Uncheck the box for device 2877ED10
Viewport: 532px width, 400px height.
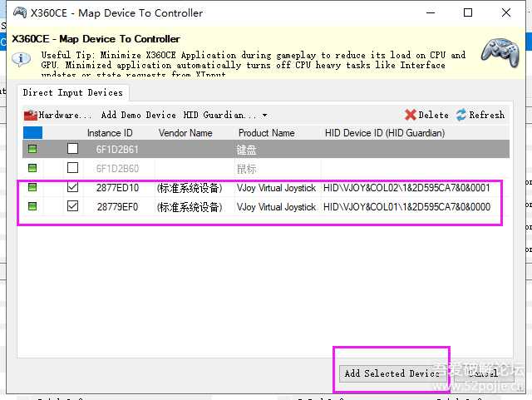pos(73,188)
